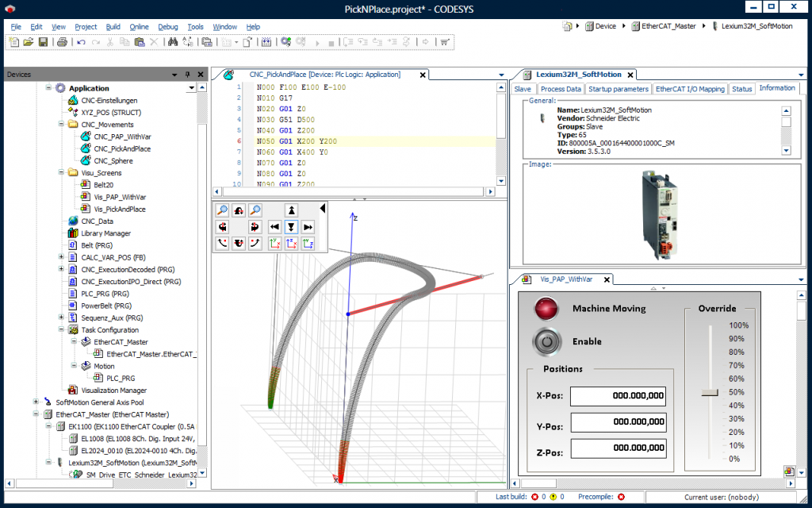Click the Print icon in main toolbar
This screenshot has width=812, height=508.
[x=62, y=42]
